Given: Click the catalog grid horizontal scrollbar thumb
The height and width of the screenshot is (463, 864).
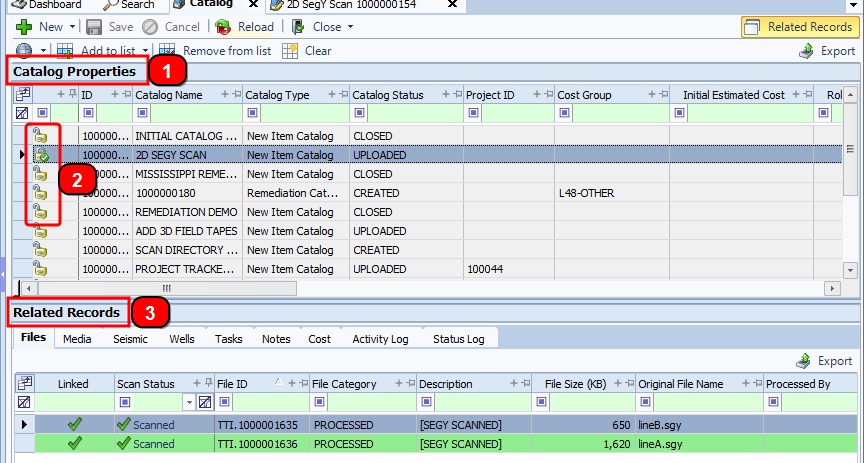Looking at the screenshot, I should click(167, 288).
